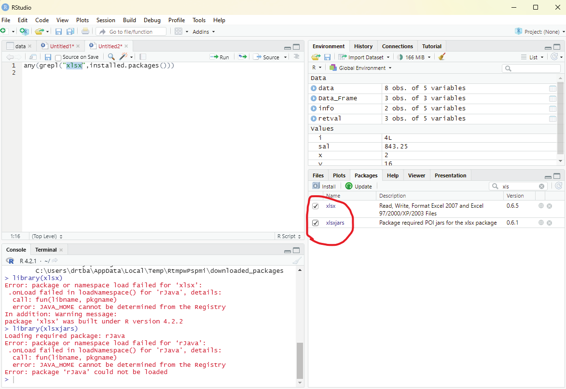Open the Addins dropdown
The width and height of the screenshot is (566, 389).
(x=204, y=32)
